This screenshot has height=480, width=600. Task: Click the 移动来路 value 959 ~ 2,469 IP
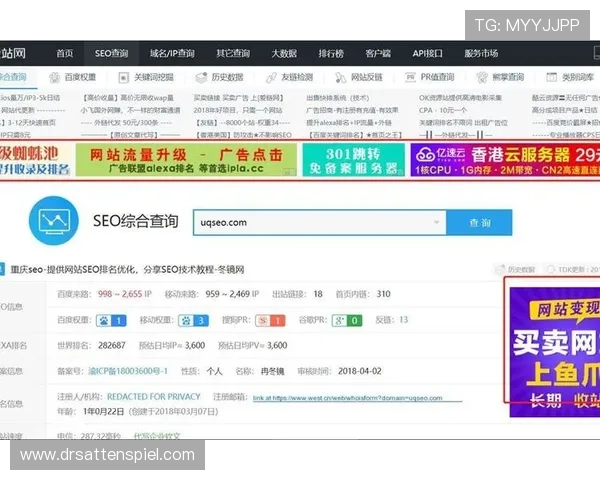click(232, 294)
